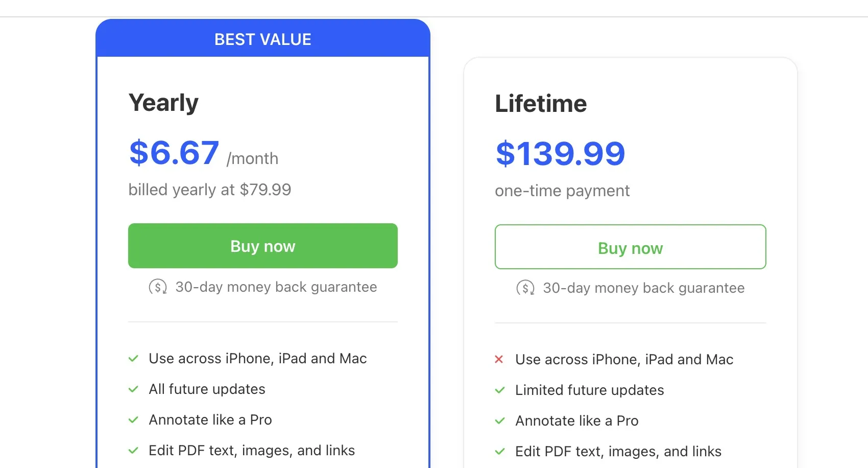This screenshot has width=868, height=468.
Task: Click 'billed yearly at $79.99' text
Action: click(209, 190)
